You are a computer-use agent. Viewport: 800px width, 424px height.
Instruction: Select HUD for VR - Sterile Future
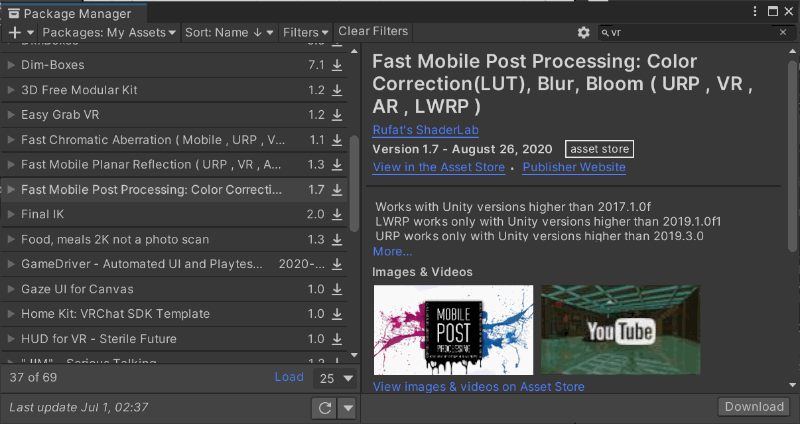[x=98, y=339]
